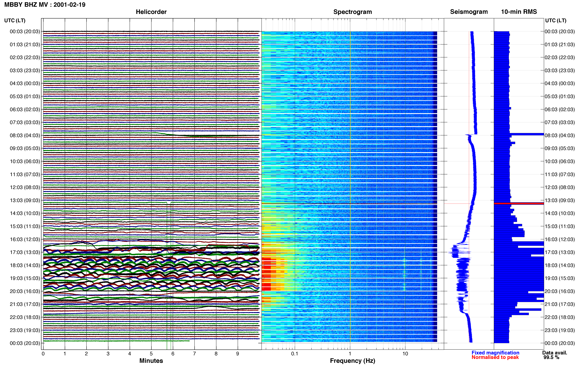Click the 'Fixed magnification' legend text
Viewport: 588px width, 368px height.
pyautogui.click(x=495, y=353)
